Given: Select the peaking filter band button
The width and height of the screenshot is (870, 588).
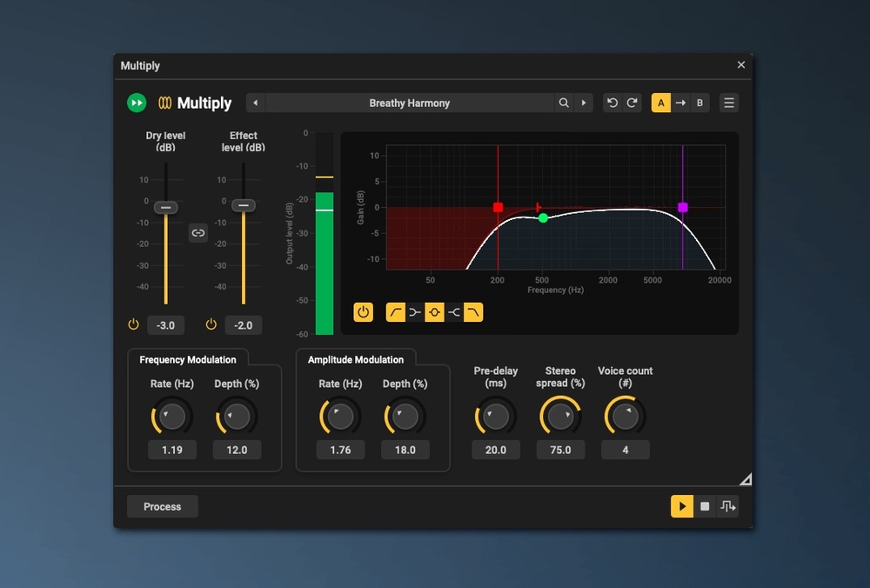Looking at the screenshot, I should click(434, 312).
